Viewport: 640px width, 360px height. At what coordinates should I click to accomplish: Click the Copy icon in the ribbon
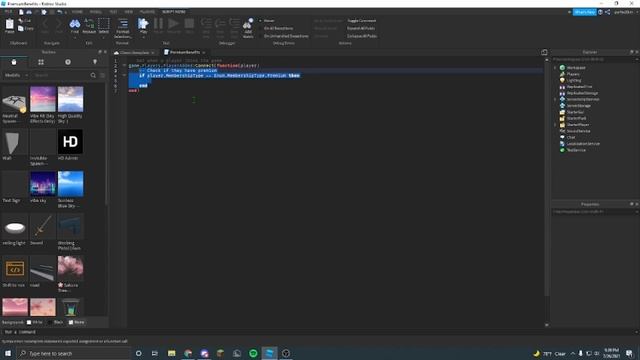click(21, 28)
